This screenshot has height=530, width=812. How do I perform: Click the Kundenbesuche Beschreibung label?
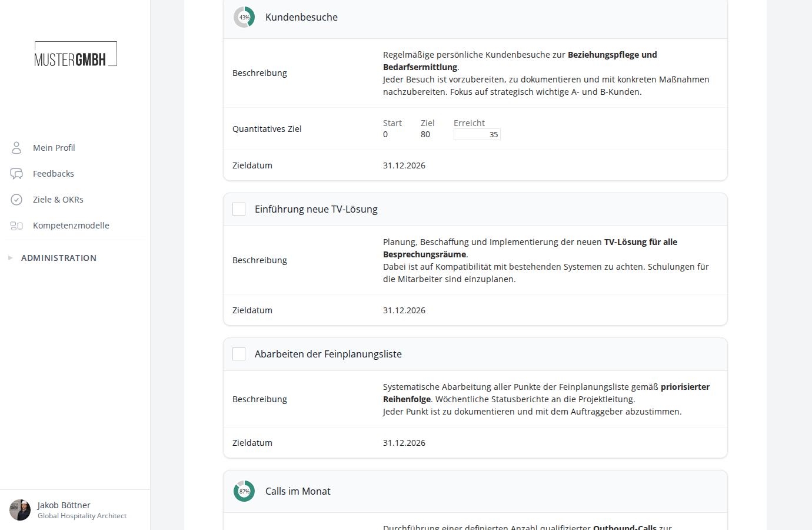click(259, 73)
